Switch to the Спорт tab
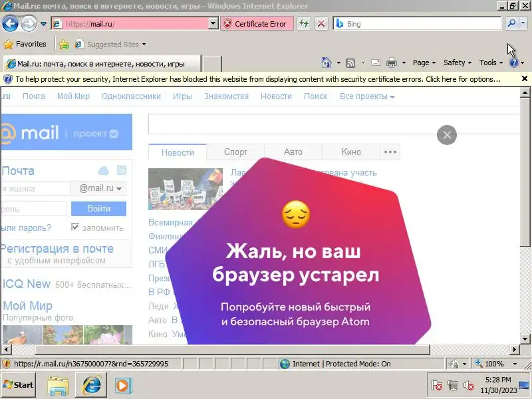 (235, 152)
